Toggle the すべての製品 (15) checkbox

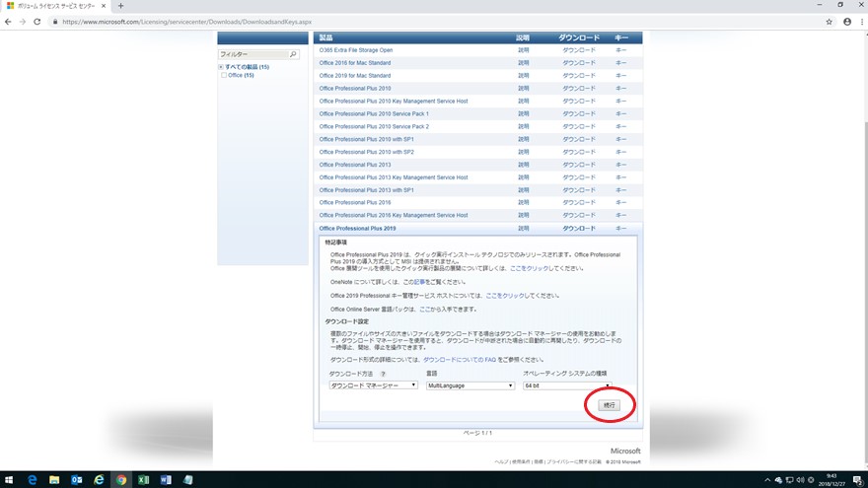(221, 67)
